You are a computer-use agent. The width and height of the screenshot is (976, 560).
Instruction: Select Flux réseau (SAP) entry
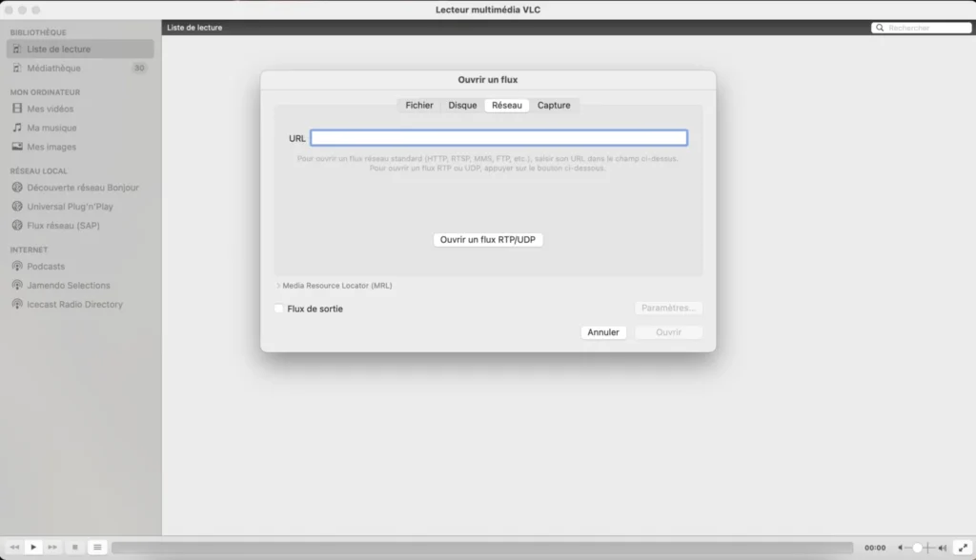pyautogui.click(x=63, y=226)
